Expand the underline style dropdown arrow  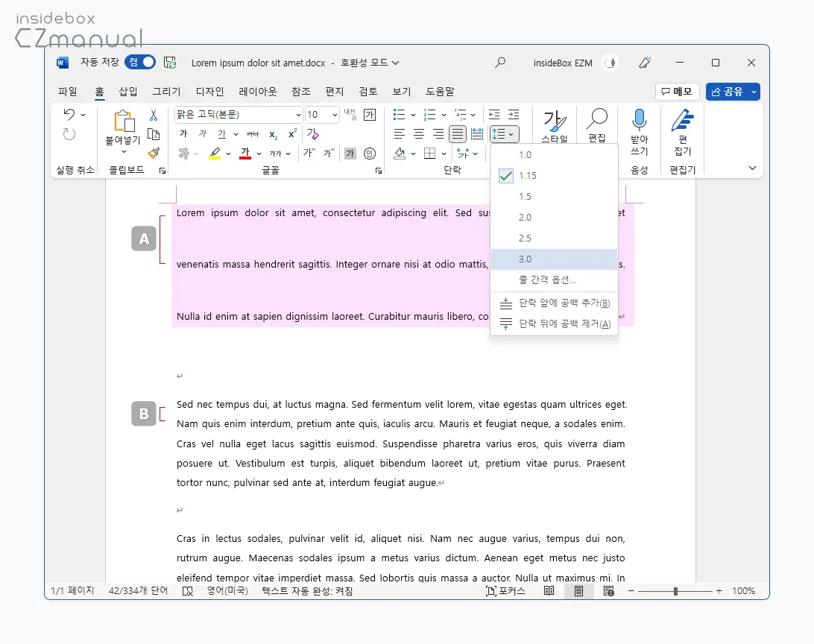(x=236, y=134)
